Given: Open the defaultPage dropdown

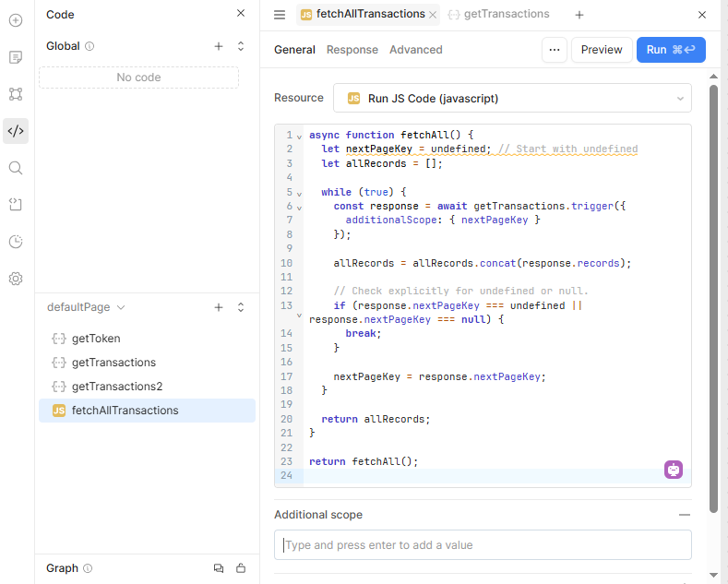Looking at the screenshot, I should [x=87, y=307].
